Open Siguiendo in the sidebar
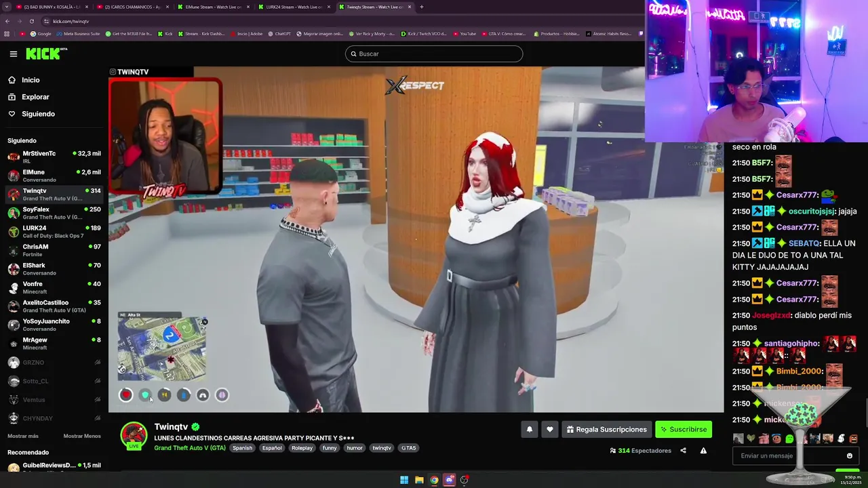Image resolution: width=868 pixels, height=488 pixels. [x=38, y=114]
